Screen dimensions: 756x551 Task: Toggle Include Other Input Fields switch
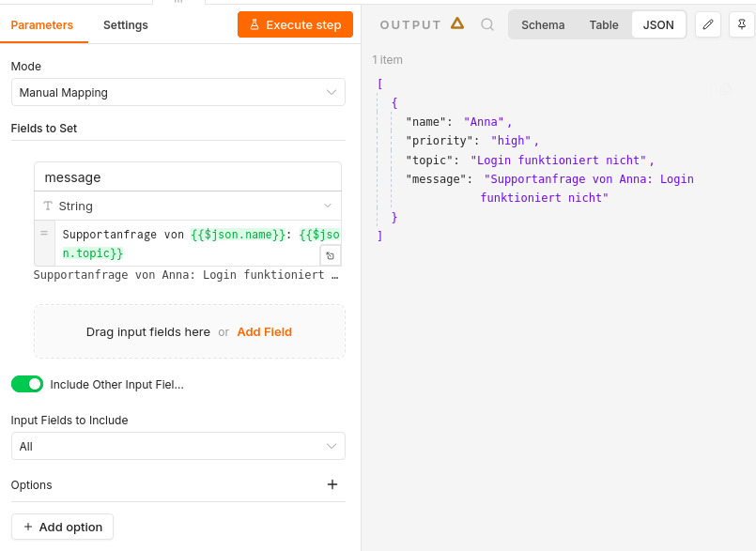[x=27, y=384]
